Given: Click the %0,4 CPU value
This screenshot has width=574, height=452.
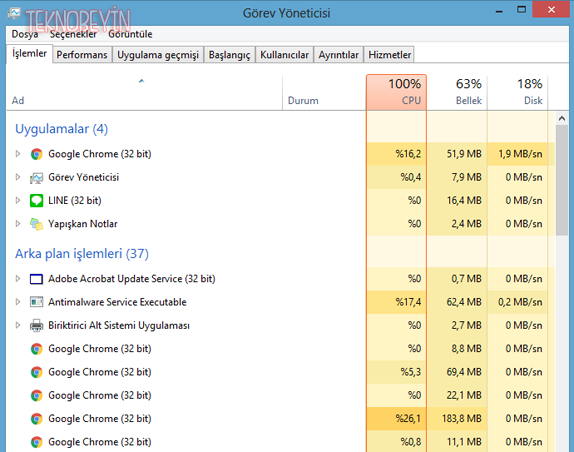Looking at the screenshot, I should tap(410, 178).
